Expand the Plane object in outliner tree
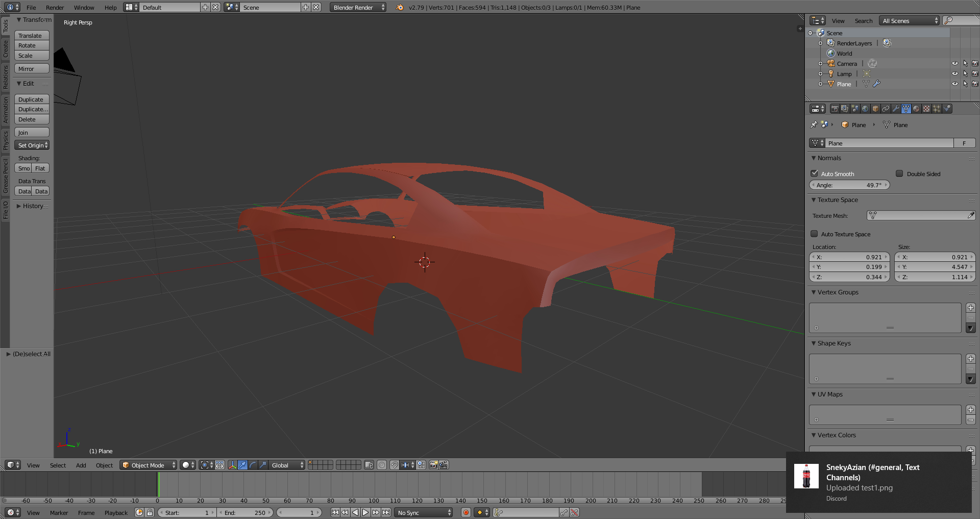This screenshot has width=980, height=519. click(820, 84)
